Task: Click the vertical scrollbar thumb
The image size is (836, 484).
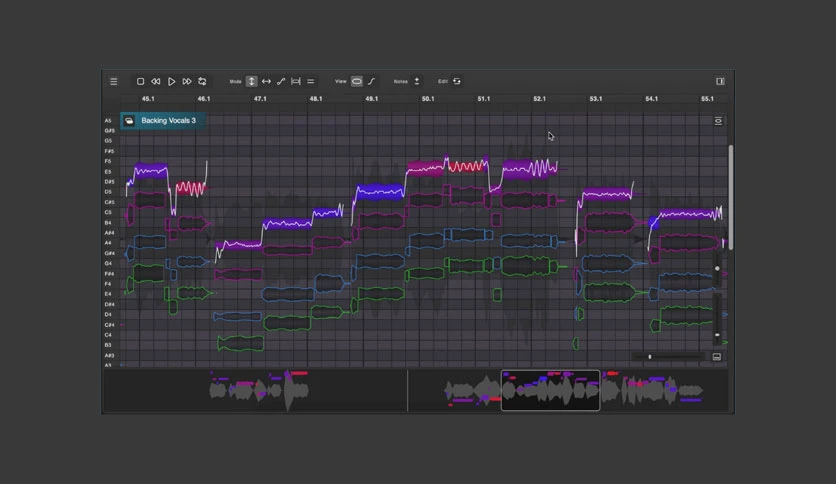Action: point(730,197)
